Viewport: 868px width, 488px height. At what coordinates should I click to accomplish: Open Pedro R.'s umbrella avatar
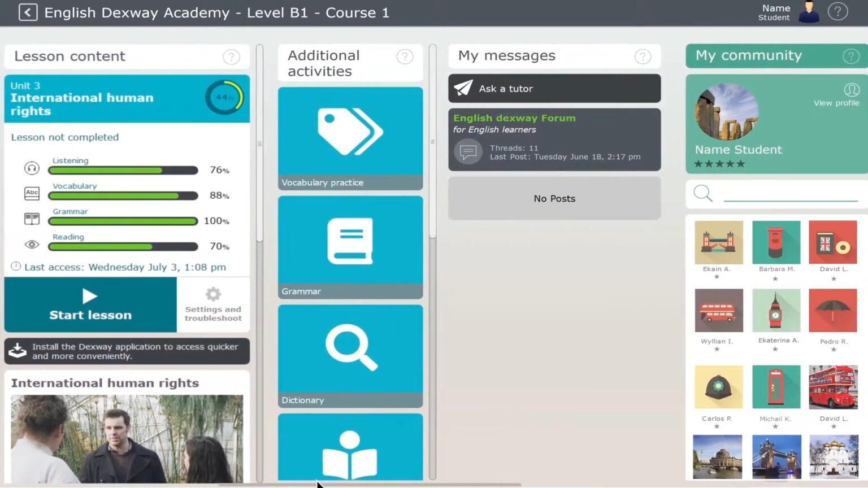[x=833, y=310]
